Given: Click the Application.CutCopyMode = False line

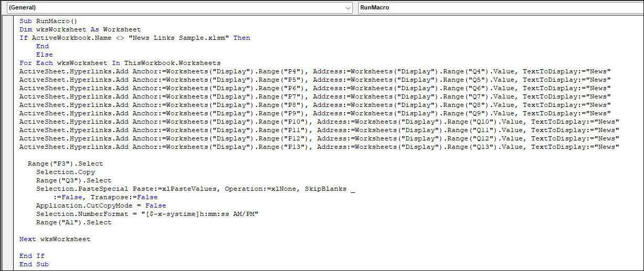Looking at the screenshot, I should 101,205.
